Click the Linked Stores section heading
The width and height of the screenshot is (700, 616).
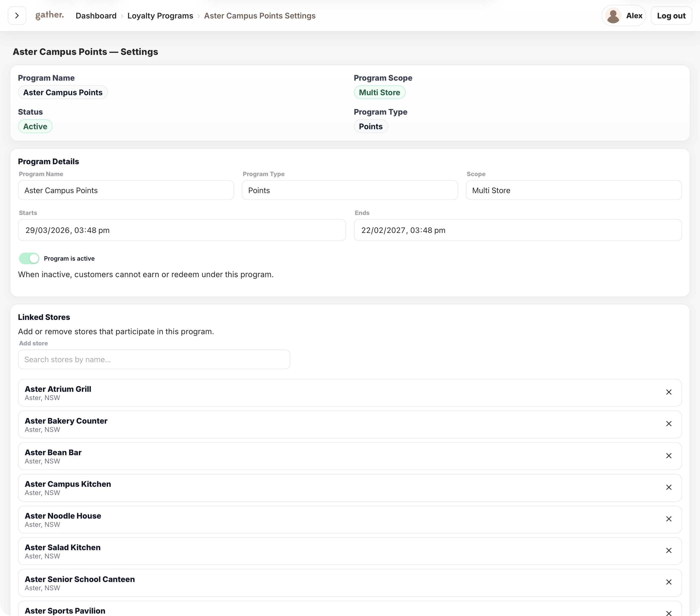(44, 317)
